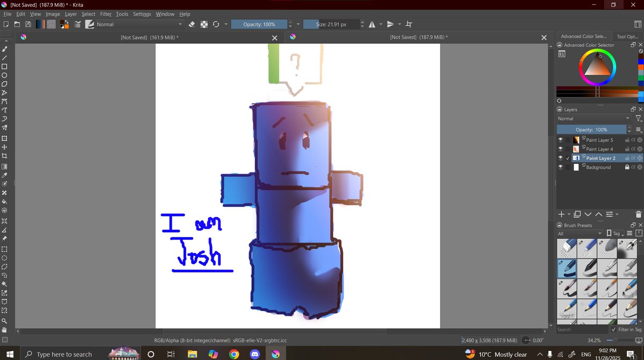This screenshot has height=360, width=644.
Task: Select the Rectangular Selection tool
Action: [4, 249]
